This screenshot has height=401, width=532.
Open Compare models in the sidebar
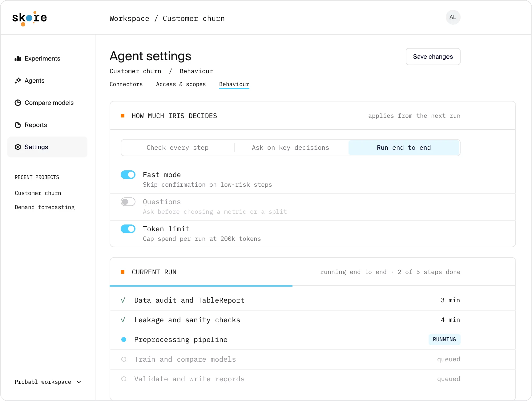[47, 103]
